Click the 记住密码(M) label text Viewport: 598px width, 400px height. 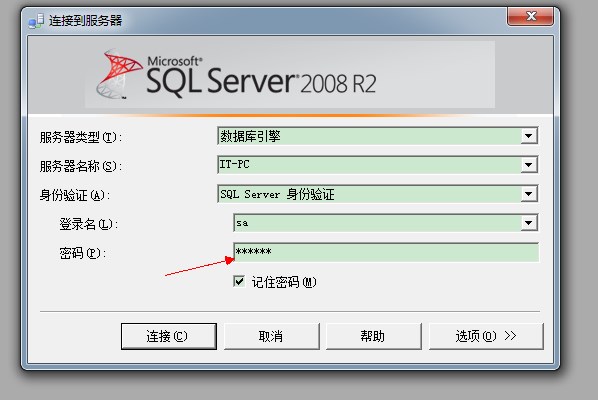tap(284, 282)
